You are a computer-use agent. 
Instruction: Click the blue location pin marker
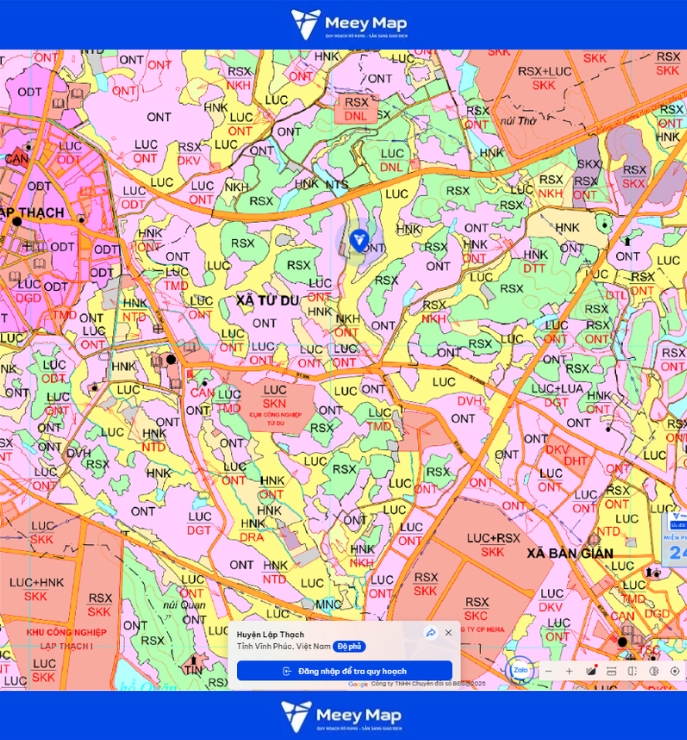[359, 240]
